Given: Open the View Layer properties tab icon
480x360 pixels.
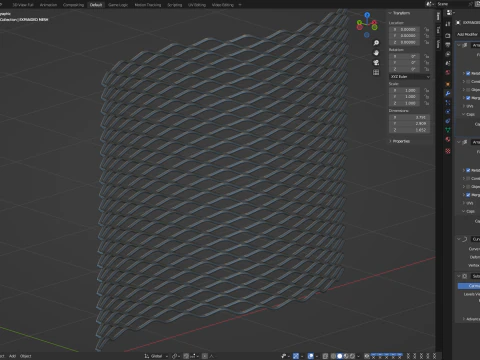Looking at the screenshot, I should (448, 54).
